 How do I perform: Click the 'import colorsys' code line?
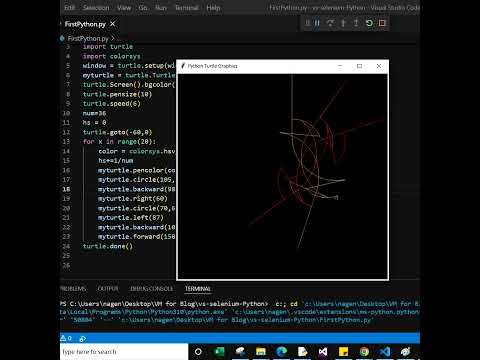click(112, 56)
